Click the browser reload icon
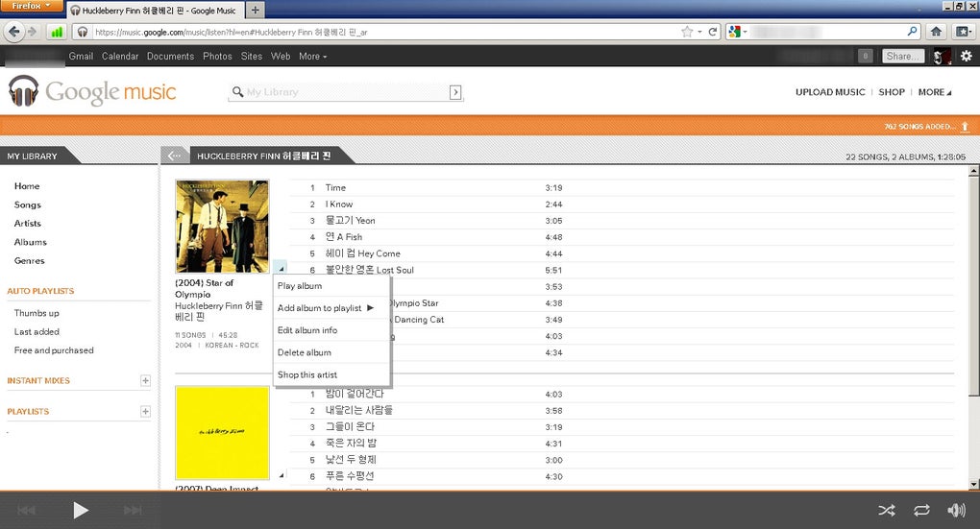The image size is (980, 529). (x=713, y=32)
